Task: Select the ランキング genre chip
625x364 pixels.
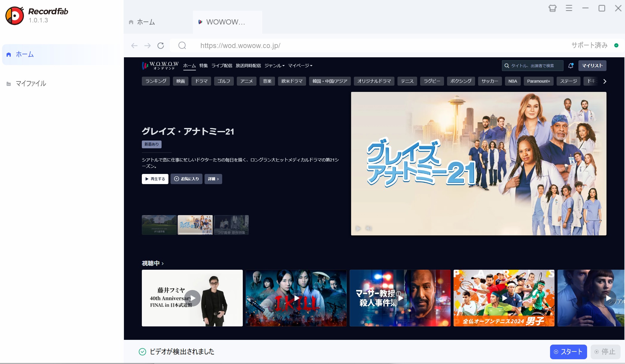Action: [156, 81]
